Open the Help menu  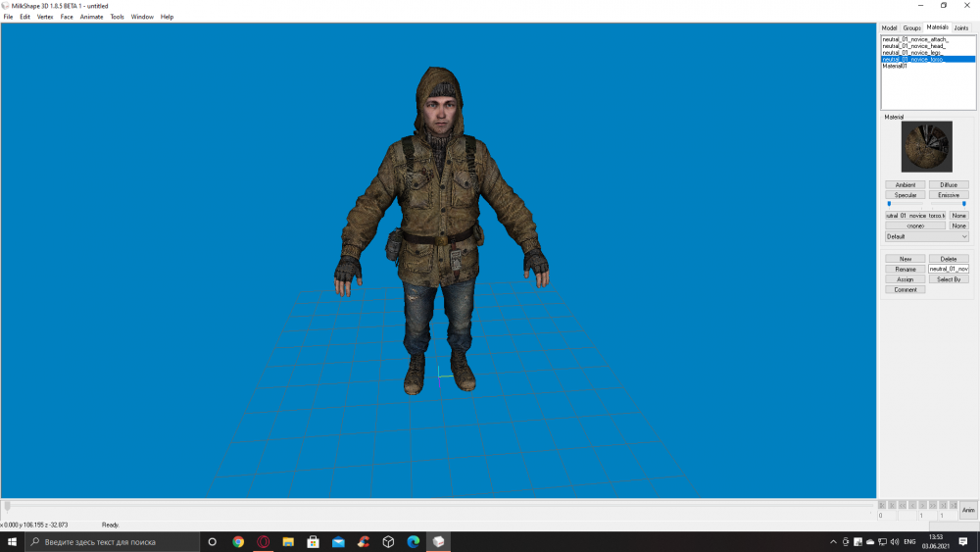(x=167, y=17)
